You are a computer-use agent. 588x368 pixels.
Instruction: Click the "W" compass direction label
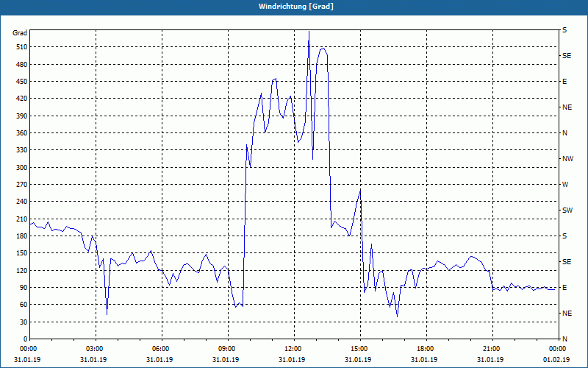(565, 185)
